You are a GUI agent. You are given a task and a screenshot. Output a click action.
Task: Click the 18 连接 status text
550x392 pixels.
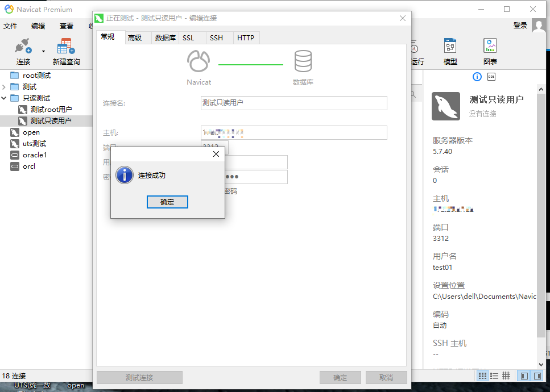click(x=14, y=376)
